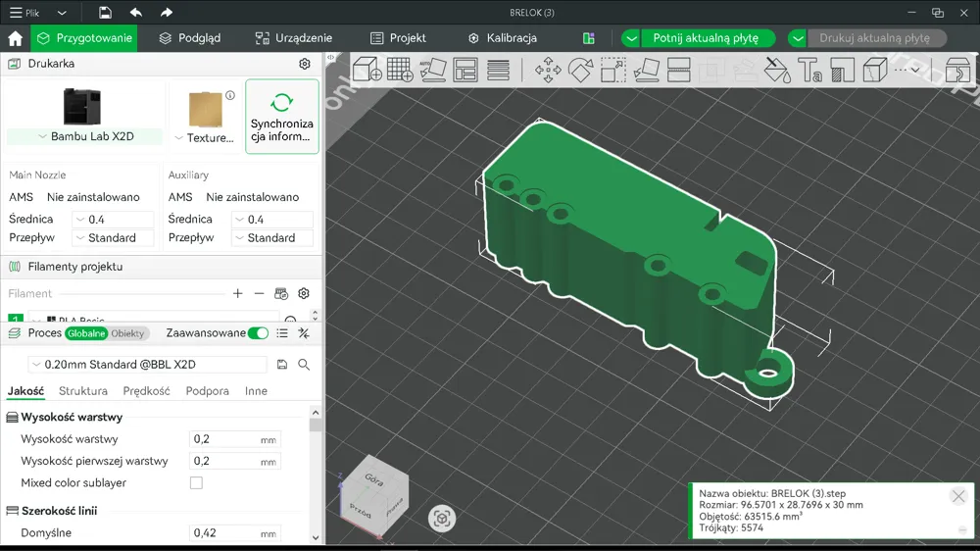
Task: Save the project with the floppy icon
Action: pyautogui.click(x=105, y=13)
